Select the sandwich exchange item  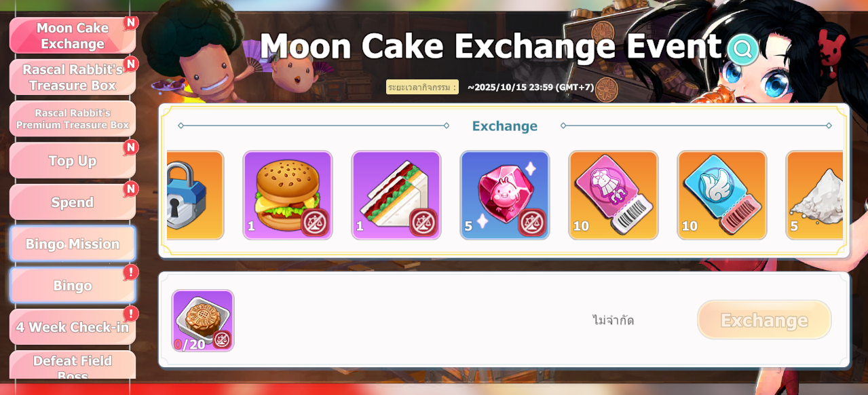396,195
